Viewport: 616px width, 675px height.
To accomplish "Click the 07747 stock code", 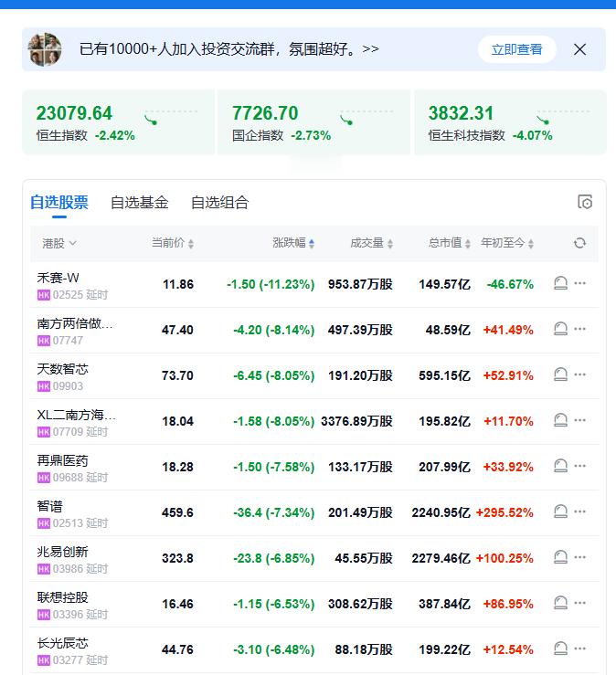I will point(68,341).
